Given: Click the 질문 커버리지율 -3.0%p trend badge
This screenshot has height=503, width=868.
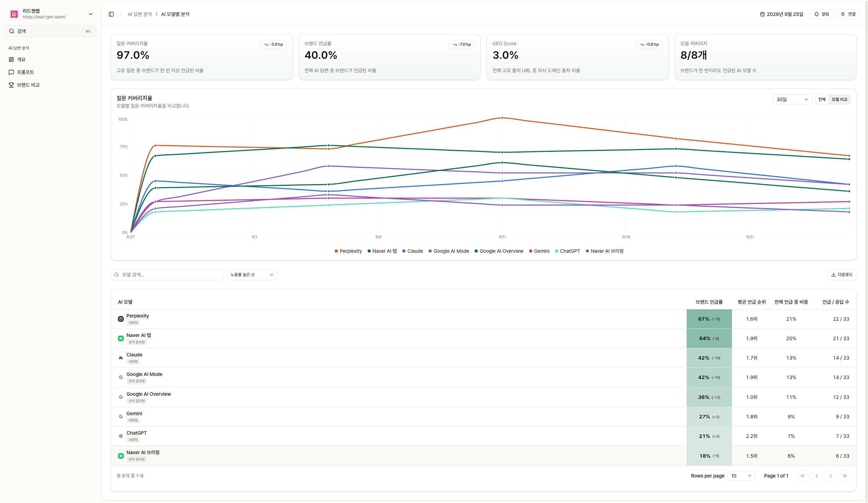Looking at the screenshot, I should 274,45.
